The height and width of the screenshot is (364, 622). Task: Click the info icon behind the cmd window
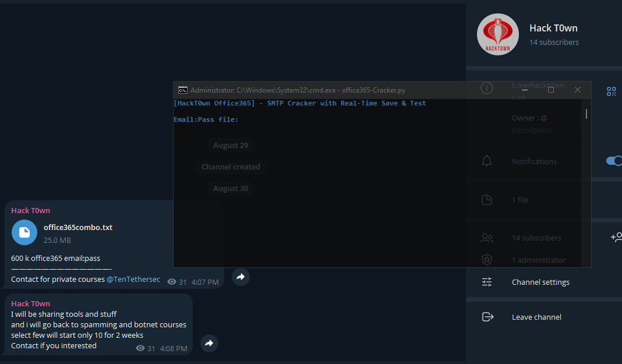487,87
